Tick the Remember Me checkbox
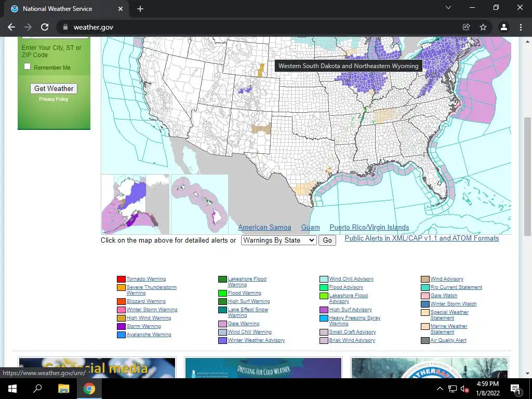The image size is (532, 399). [x=28, y=66]
